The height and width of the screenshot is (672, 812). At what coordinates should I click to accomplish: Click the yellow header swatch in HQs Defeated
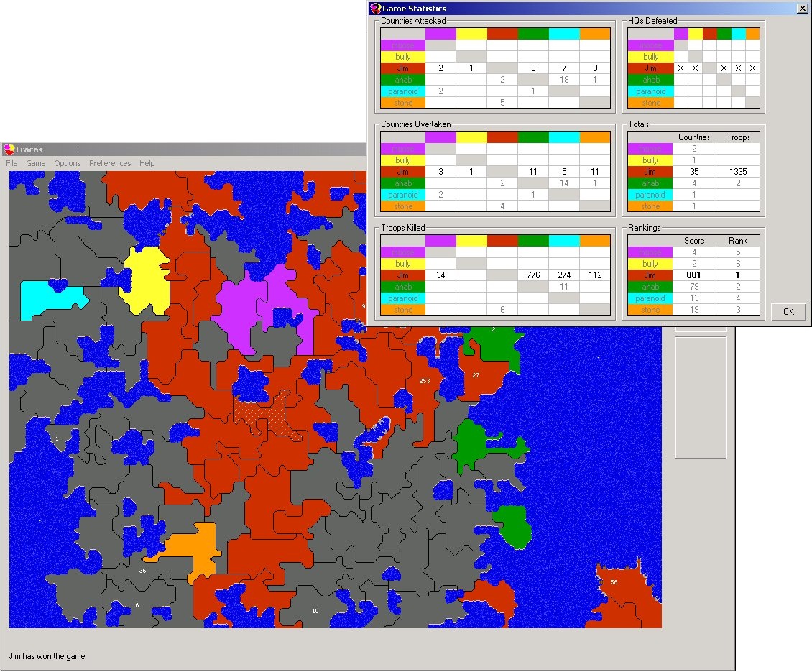pos(695,34)
